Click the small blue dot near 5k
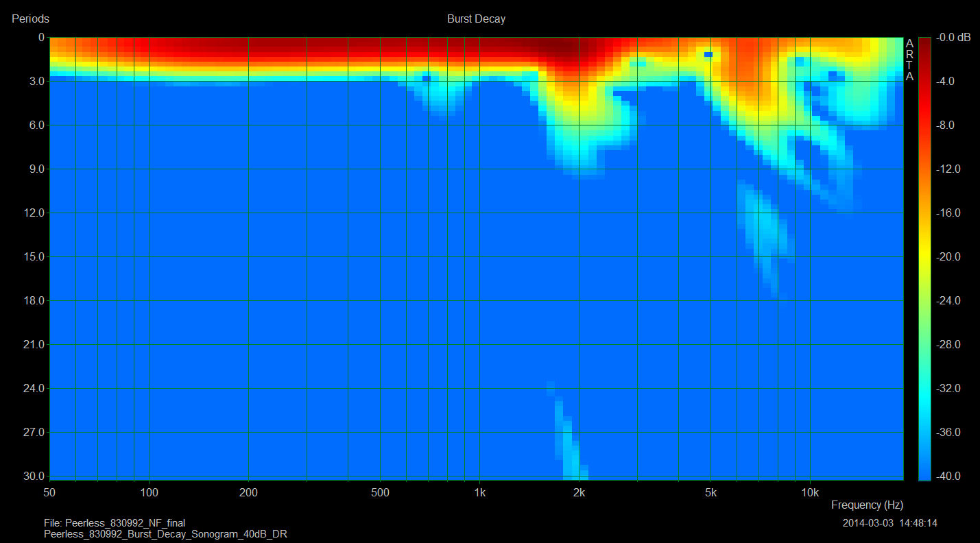The height and width of the screenshot is (543, 980). pyautogui.click(x=708, y=54)
